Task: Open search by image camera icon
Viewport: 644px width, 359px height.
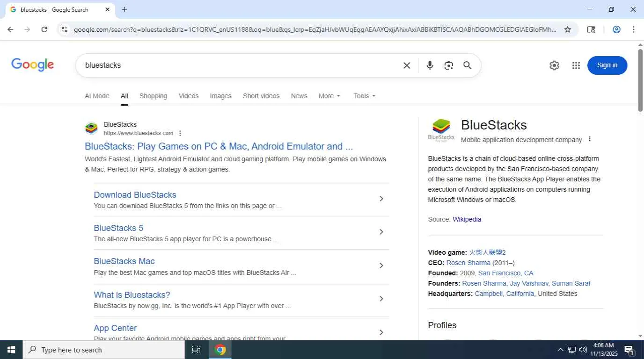Action: 448,65
